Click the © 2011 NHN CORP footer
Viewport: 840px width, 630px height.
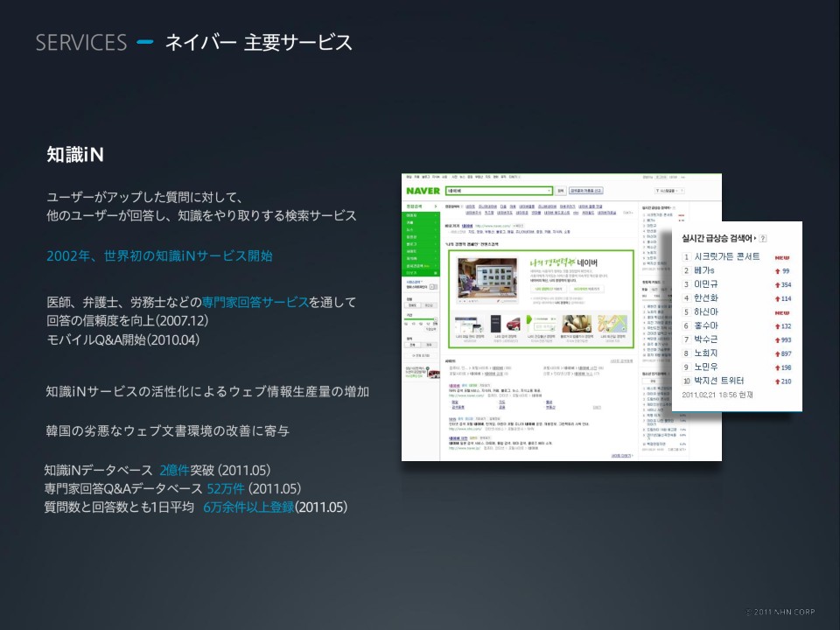[780, 612]
